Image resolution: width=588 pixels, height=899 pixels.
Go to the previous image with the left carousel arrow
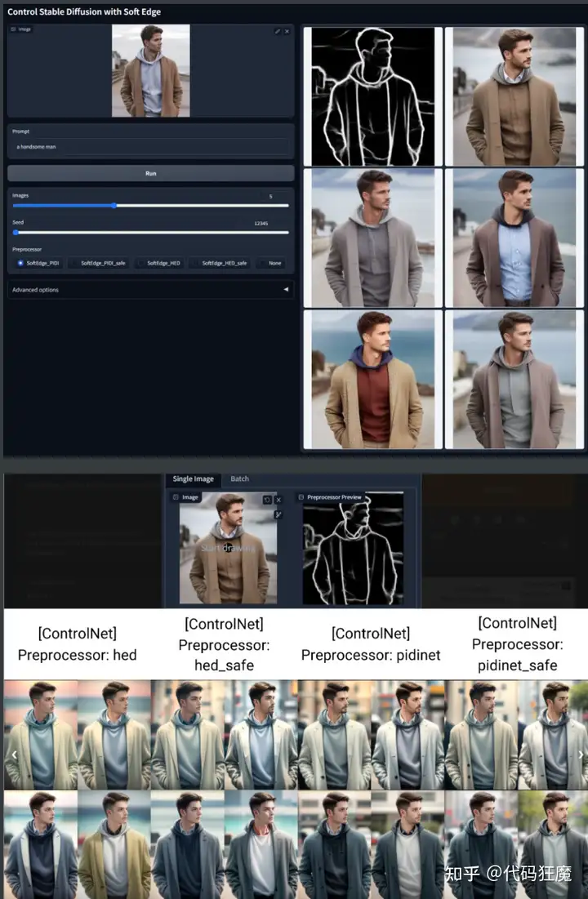click(x=15, y=754)
